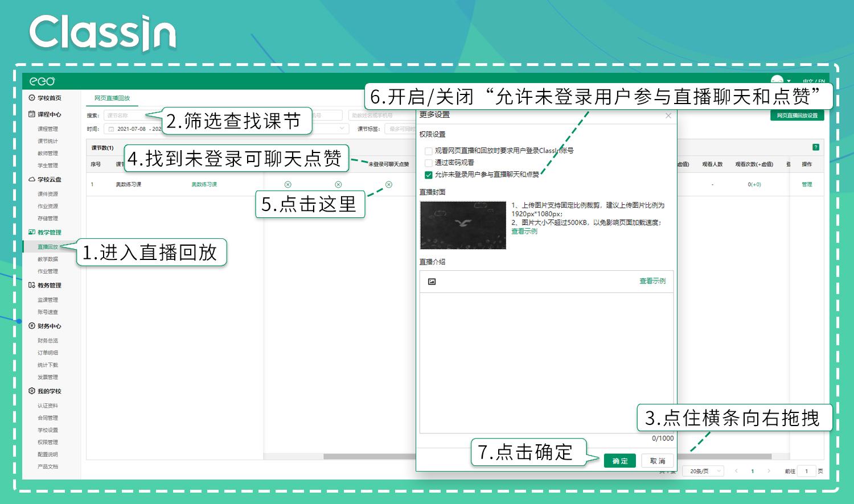Open 教学数据 in the sidebar
Viewport: 854px width, 504px height.
48,259
